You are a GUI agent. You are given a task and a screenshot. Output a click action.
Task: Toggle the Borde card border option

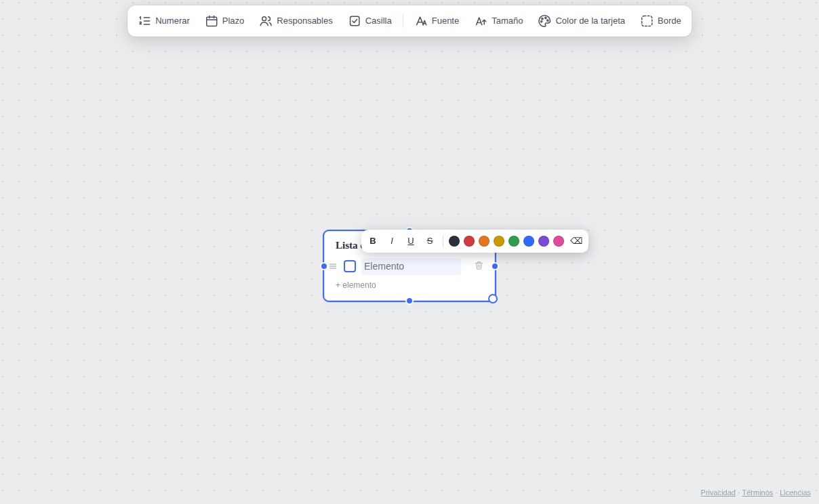point(661,21)
